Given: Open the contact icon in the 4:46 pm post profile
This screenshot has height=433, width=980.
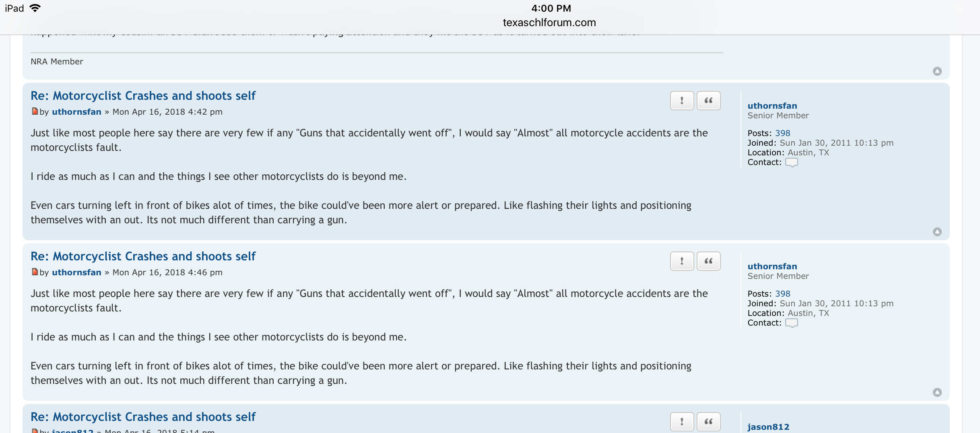Looking at the screenshot, I should click(x=791, y=323).
